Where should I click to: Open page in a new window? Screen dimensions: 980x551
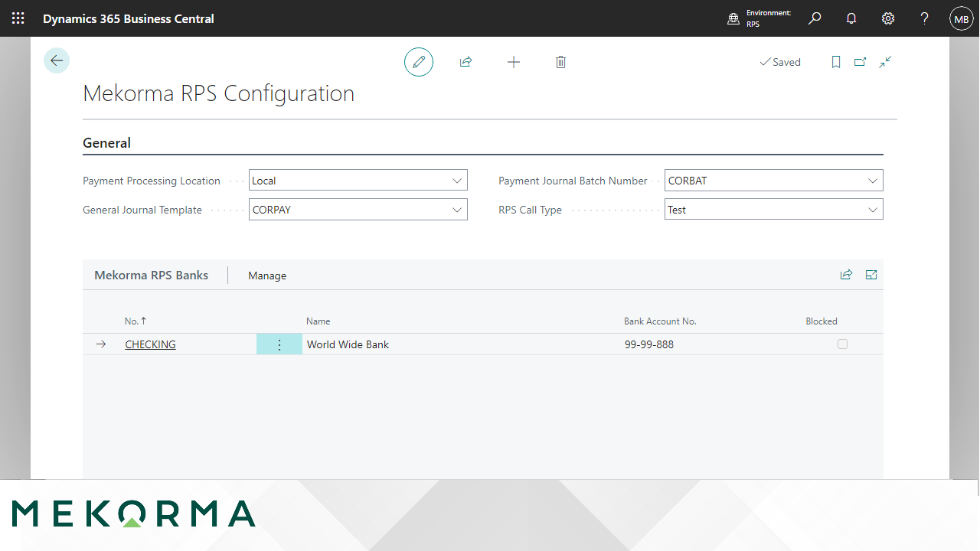coord(861,62)
